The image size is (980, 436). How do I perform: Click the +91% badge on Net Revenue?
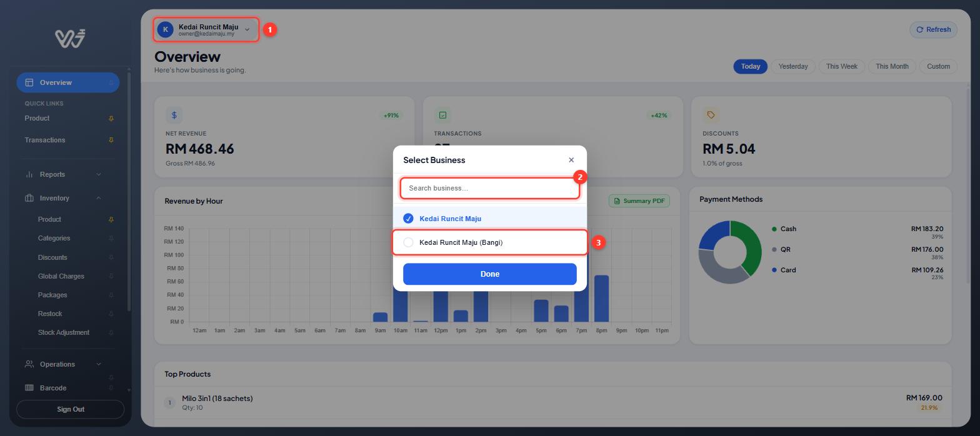click(391, 115)
